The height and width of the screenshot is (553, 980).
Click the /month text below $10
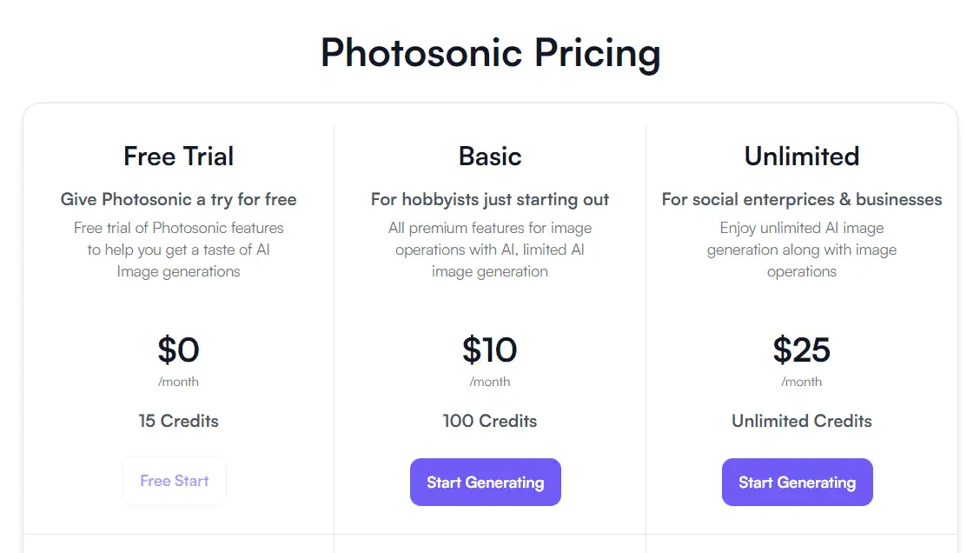pyautogui.click(x=490, y=381)
